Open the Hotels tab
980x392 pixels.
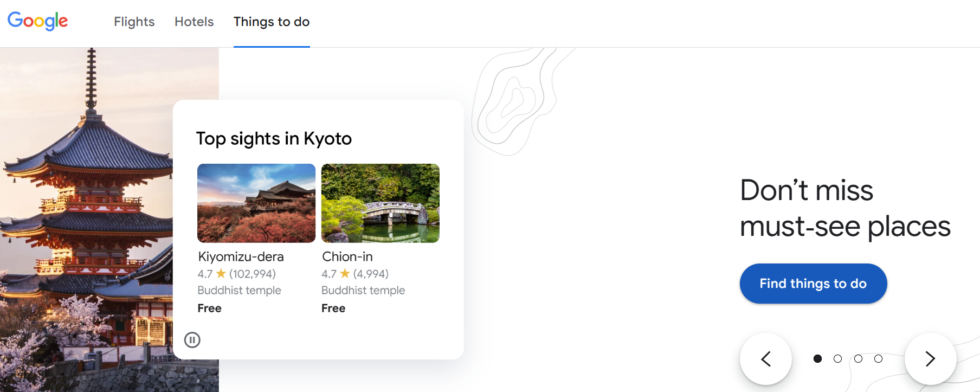pos(194,22)
